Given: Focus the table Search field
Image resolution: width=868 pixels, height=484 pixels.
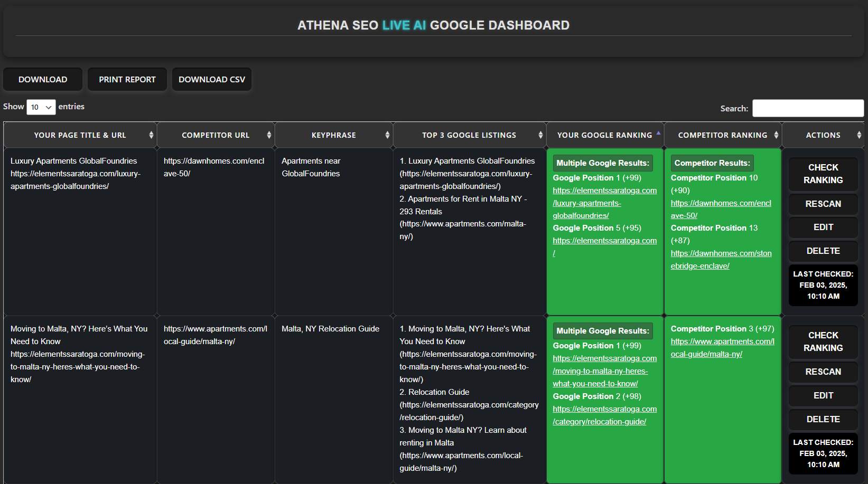Looking at the screenshot, I should pos(808,108).
